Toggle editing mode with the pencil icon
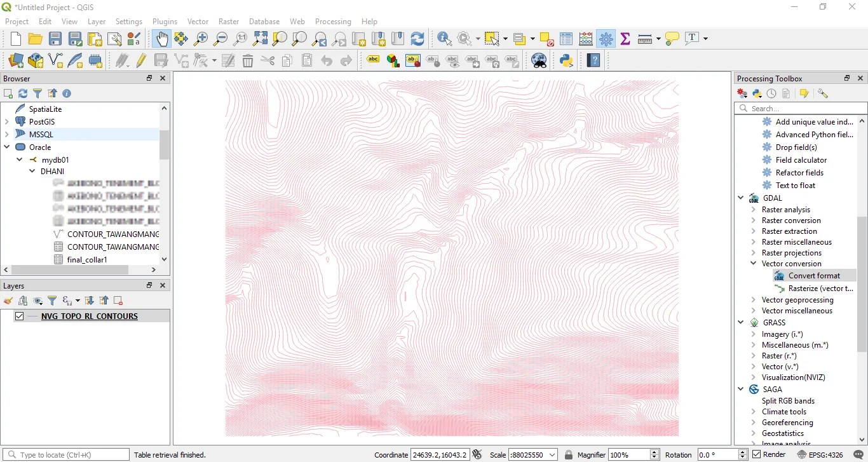 pos(141,60)
